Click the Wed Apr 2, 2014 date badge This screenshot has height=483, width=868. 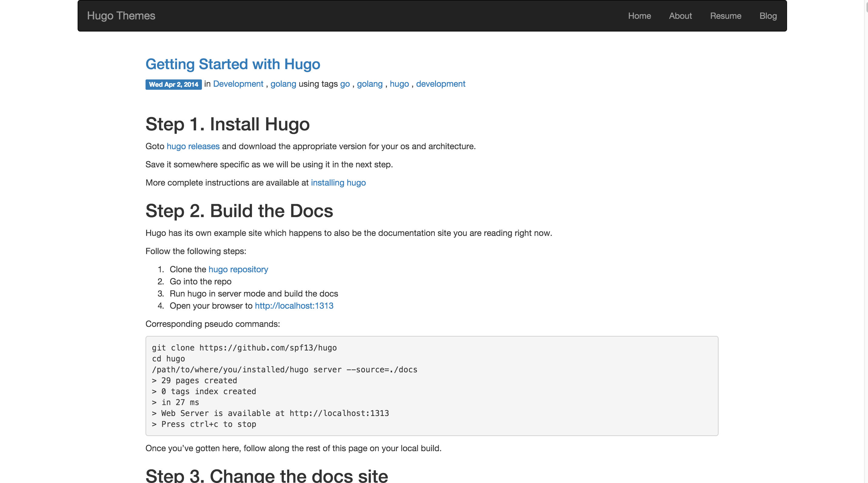click(x=173, y=84)
